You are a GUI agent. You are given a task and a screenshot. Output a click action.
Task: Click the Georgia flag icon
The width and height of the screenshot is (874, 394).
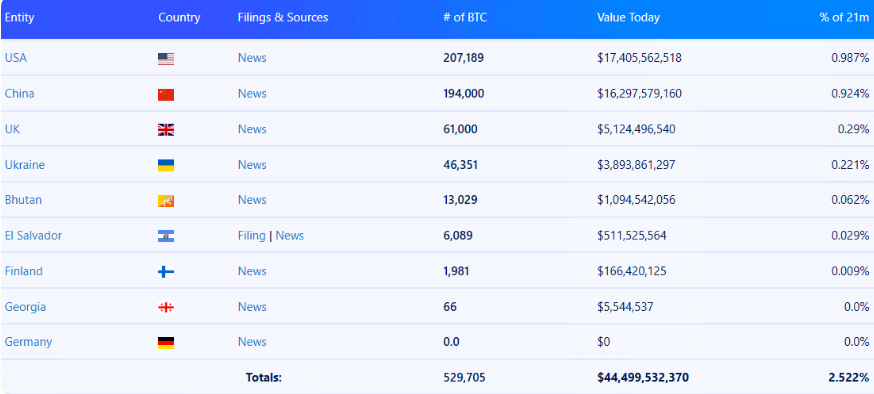pyautogui.click(x=166, y=307)
